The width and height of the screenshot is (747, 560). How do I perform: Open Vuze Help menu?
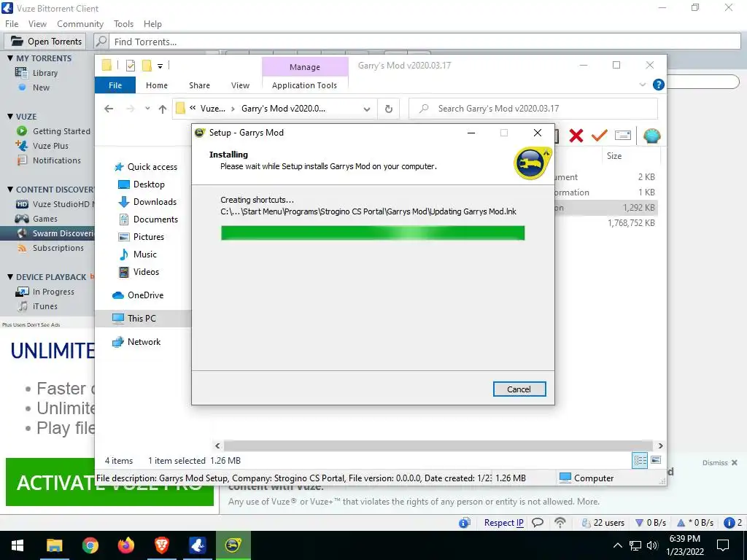point(152,24)
